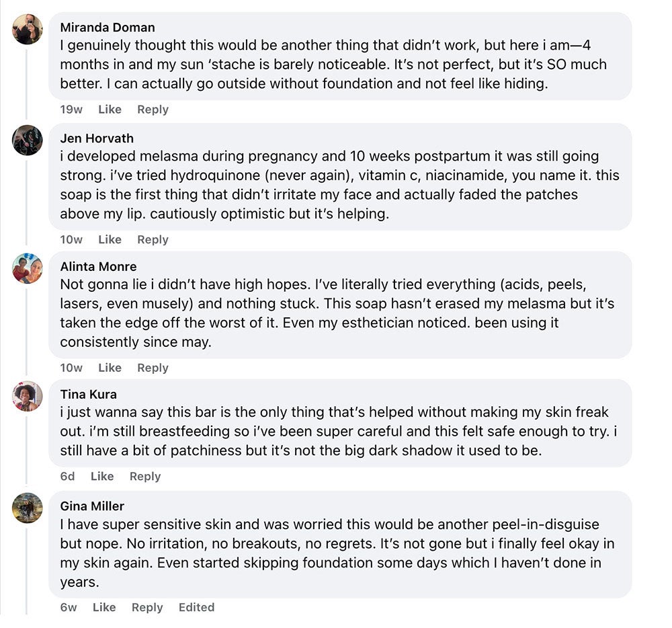672x628 pixels.
Task: Open Gina Miller's profile picture
Action: 28,508
